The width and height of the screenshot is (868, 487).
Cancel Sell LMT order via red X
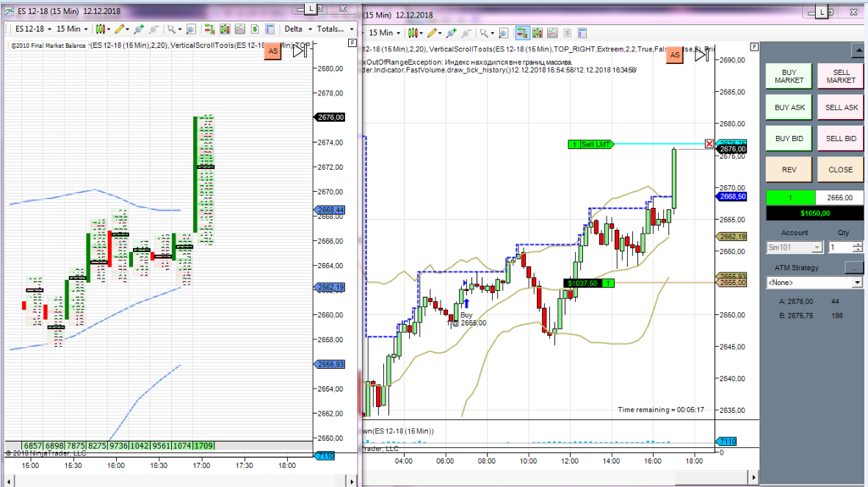(709, 144)
